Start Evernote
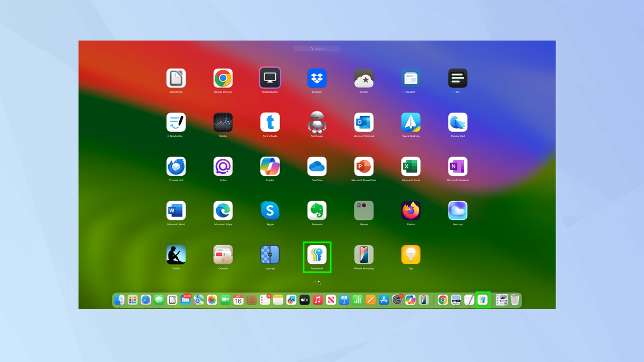The width and height of the screenshot is (644, 362). (x=317, y=210)
